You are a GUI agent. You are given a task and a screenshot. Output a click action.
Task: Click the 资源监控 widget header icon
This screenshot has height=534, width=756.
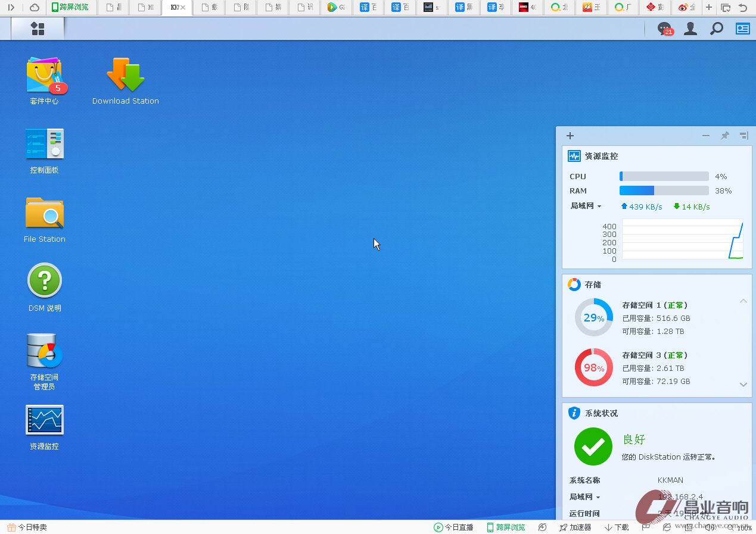pyautogui.click(x=574, y=156)
